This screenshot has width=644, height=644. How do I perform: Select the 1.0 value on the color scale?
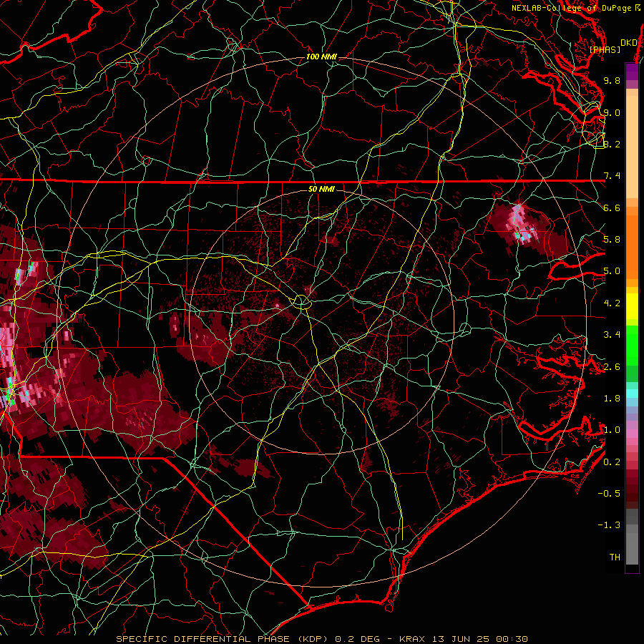(x=612, y=430)
